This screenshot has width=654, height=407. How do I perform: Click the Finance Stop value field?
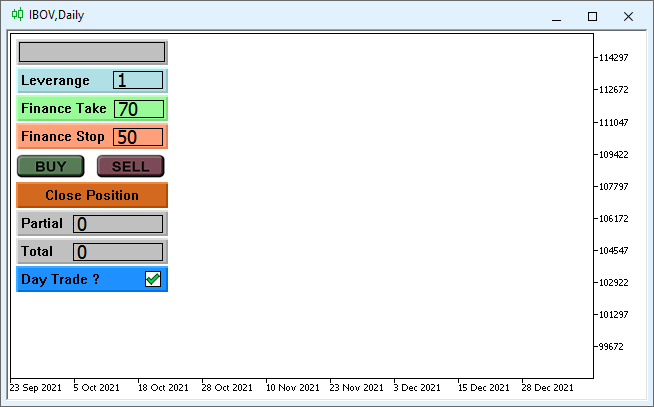pyautogui.click(x=138, y=137)
